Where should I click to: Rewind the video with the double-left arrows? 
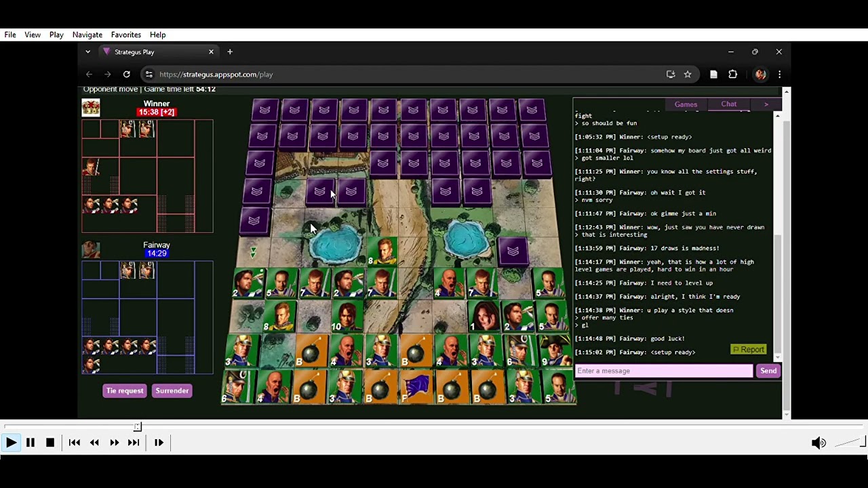click(94, 443)
